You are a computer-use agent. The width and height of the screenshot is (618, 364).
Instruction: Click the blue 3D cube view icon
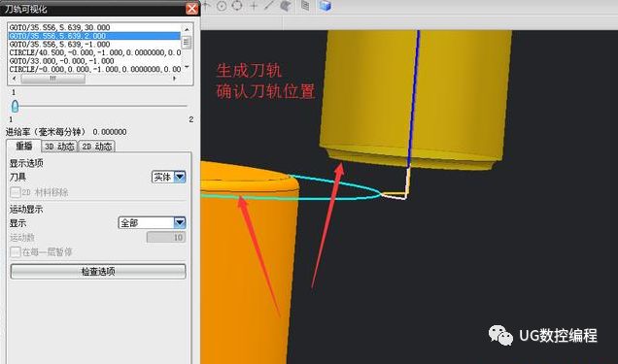pyautogui.click(x=326, y=6)
